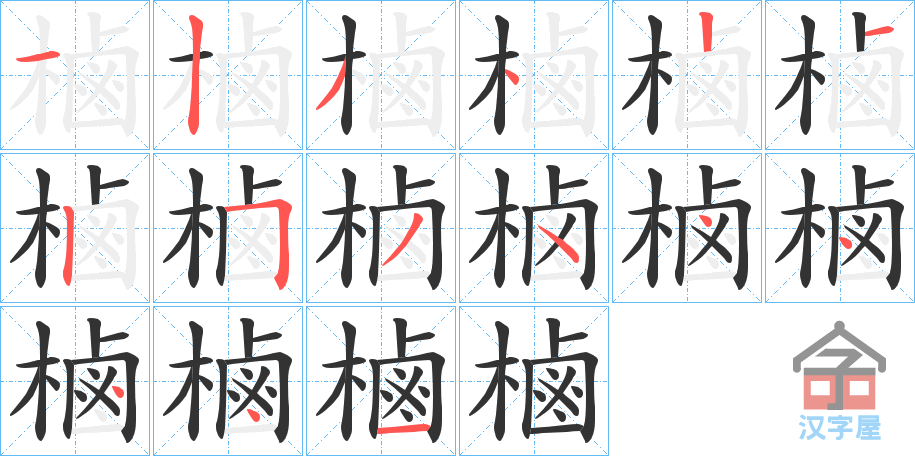Select the first stroke step showing the red horizontal stroke
The height and width of the screenshot is (456, 915).
click(x=75, y=75)
